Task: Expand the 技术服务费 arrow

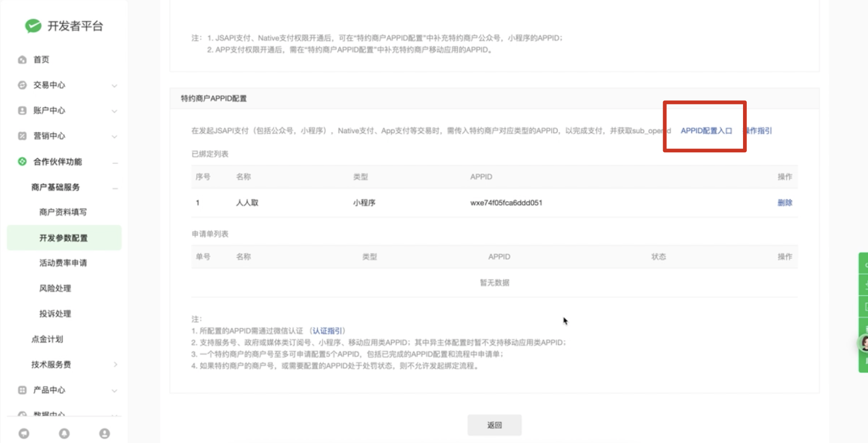Action: click(x=115, y=365)
